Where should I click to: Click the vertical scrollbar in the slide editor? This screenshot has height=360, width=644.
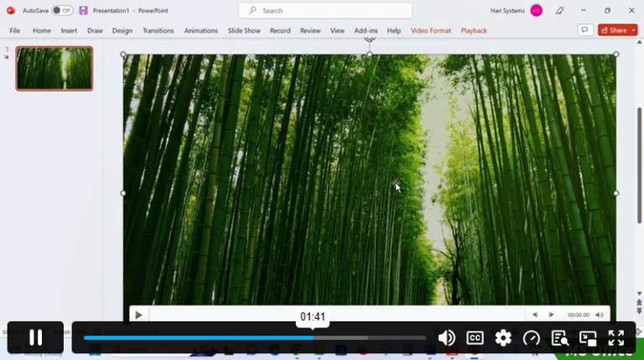639,165
